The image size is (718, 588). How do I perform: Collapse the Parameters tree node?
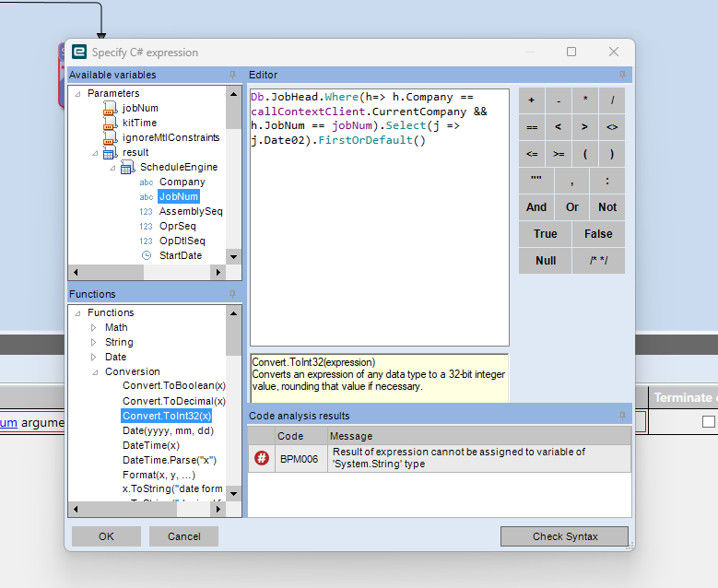(77, 94)
